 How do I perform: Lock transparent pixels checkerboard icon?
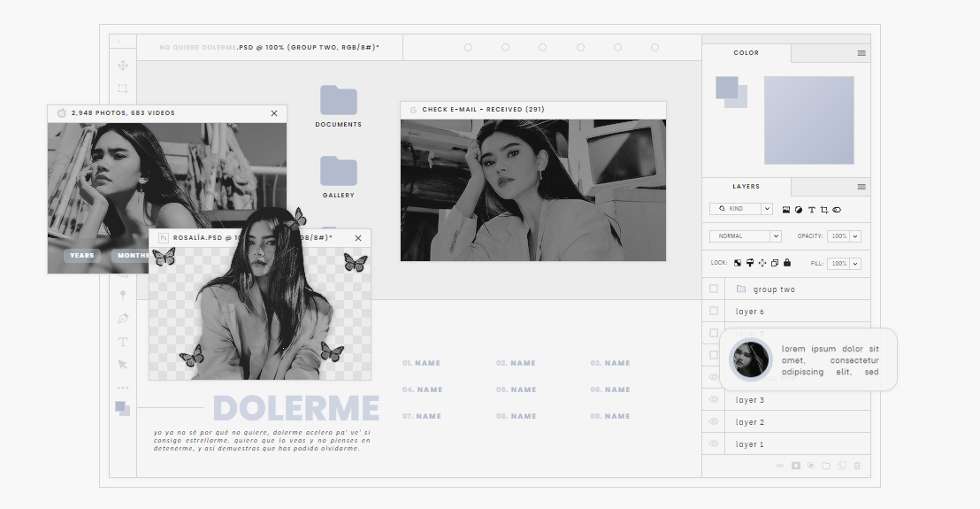[x=738, y=263]
